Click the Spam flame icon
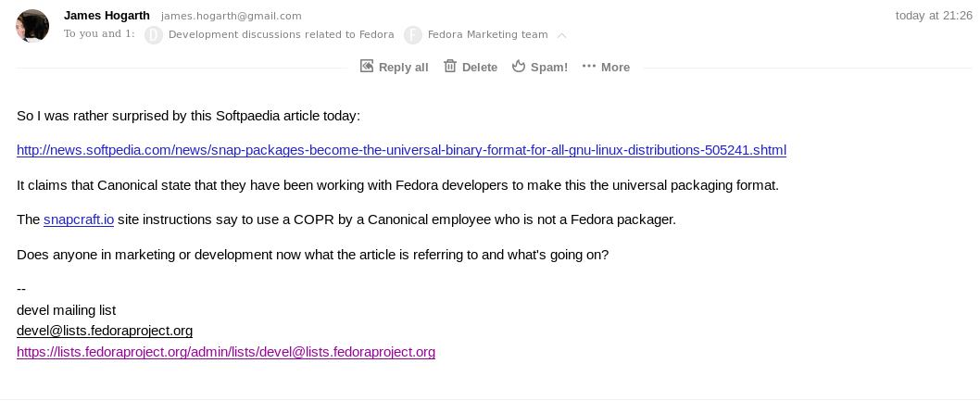 [x=519, y=66]
